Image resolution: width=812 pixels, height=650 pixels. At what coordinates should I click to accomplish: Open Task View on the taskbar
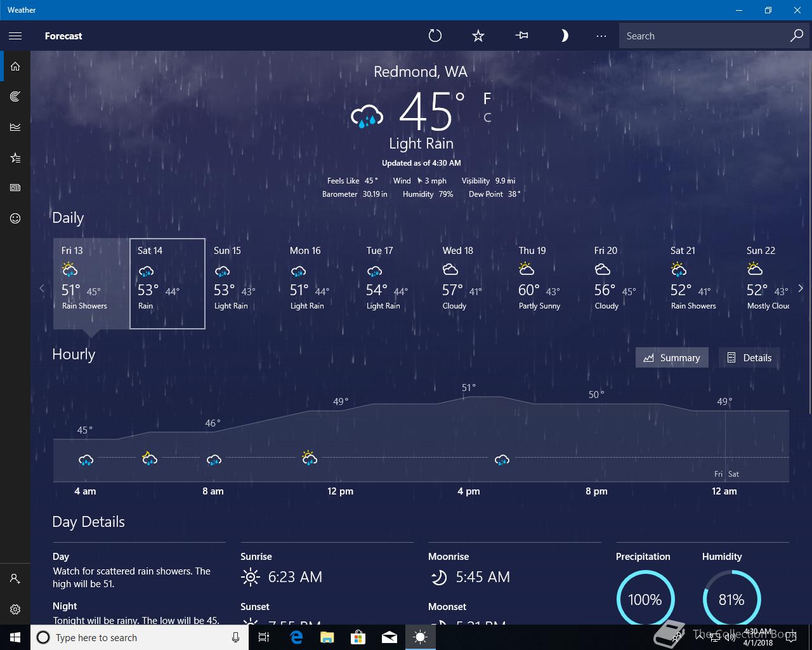(x=264, y=637)
